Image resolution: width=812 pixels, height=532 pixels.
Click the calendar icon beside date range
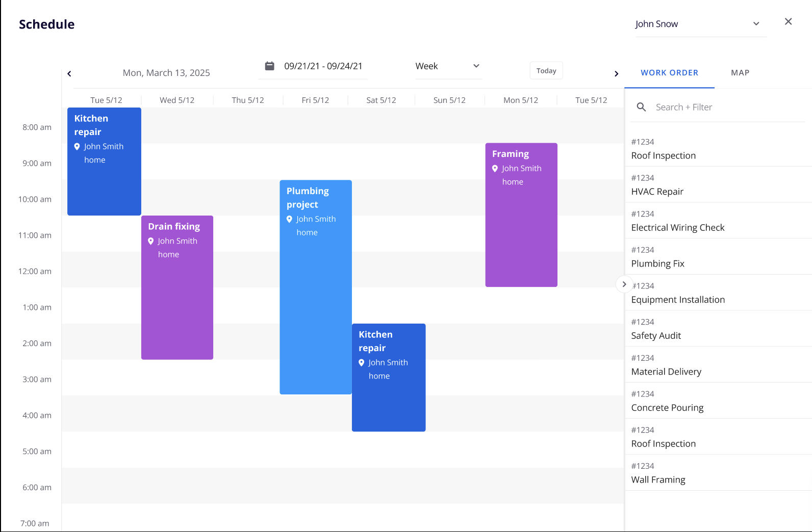click(x=269, y=66)
